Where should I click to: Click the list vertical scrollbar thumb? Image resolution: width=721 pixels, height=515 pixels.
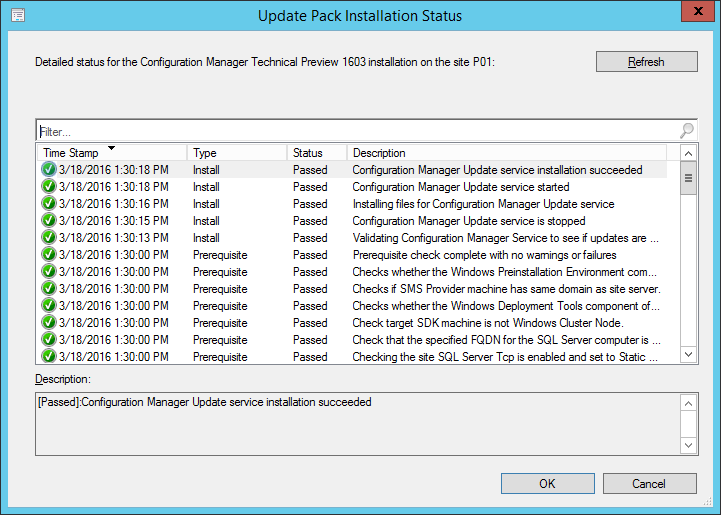(x=688, y=178)
